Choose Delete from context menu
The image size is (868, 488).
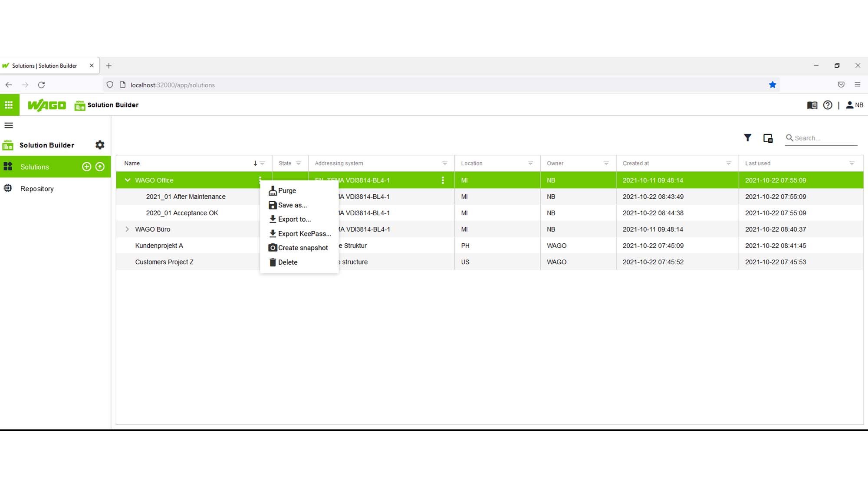(299, 262)
